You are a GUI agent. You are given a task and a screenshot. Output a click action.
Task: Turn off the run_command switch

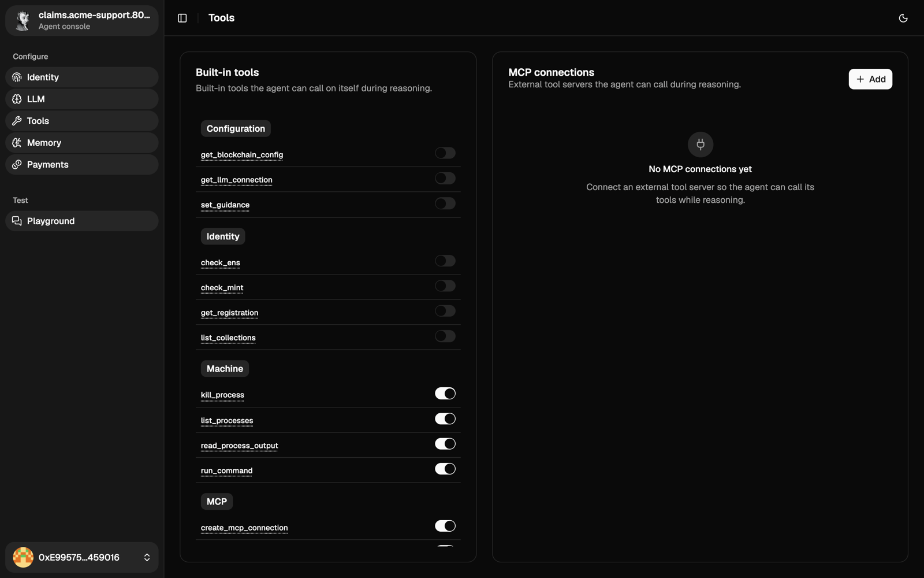445,469
